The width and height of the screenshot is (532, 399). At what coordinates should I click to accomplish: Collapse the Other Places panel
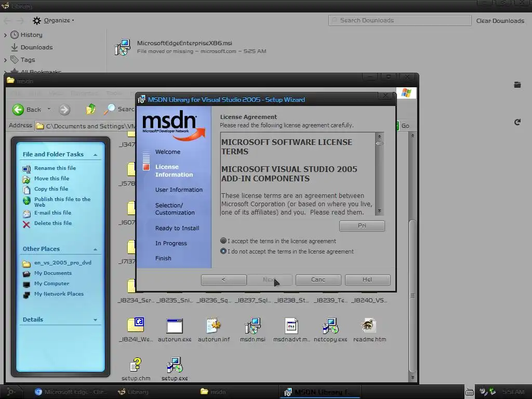tap(96, 249)
